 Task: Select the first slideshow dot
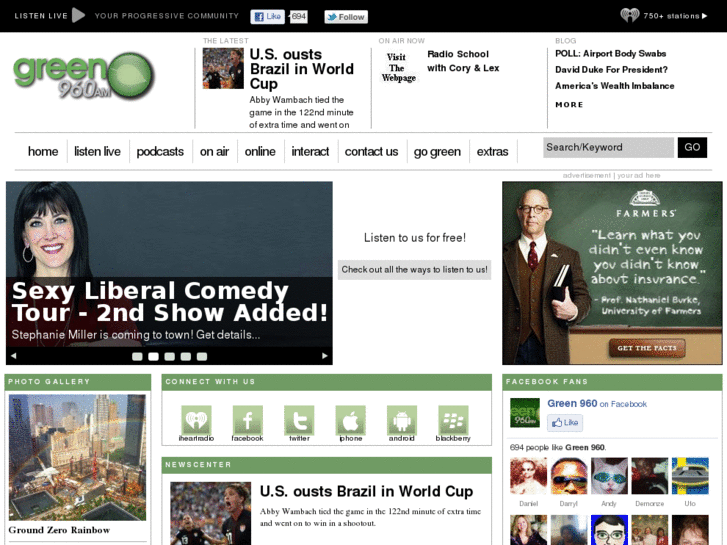tap(137, 356)
